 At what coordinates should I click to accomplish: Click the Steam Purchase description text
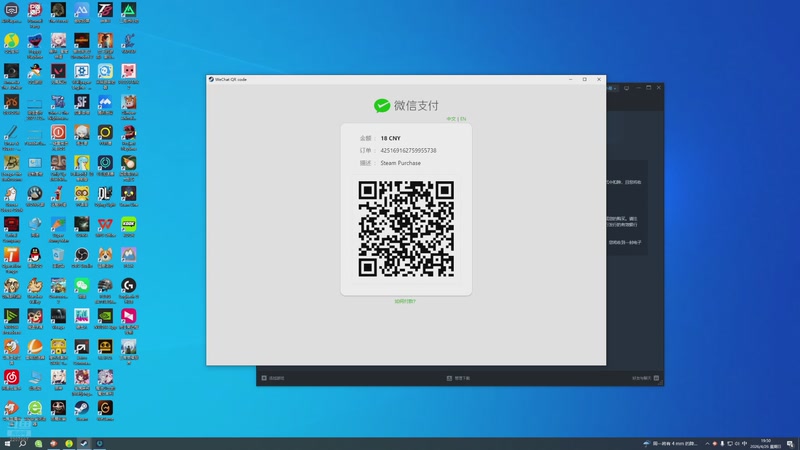pos(401,163)
